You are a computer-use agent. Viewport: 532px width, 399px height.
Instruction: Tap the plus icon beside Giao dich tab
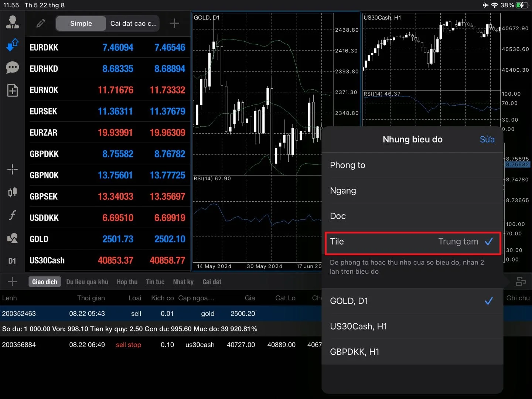(13, 282)
